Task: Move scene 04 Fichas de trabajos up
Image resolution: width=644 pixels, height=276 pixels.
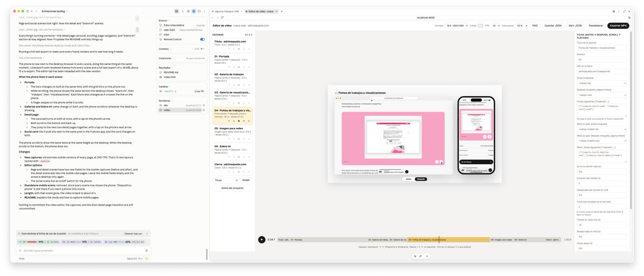Action: [229, 121]
